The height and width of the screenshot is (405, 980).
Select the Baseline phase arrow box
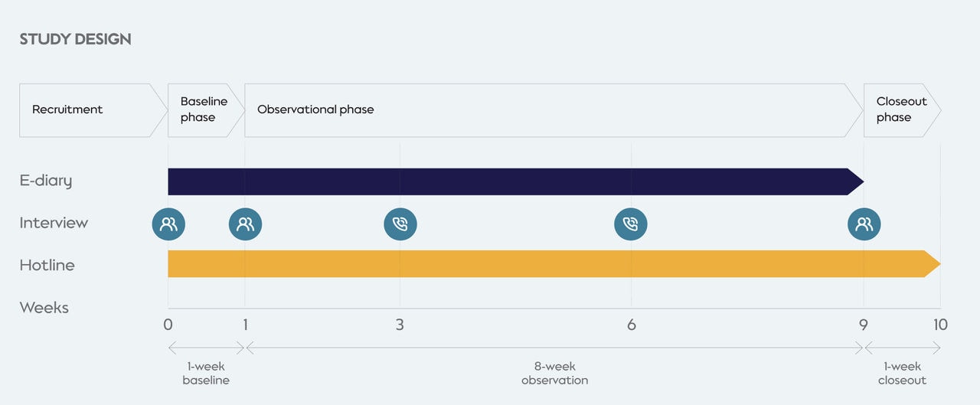click(205, 110)
